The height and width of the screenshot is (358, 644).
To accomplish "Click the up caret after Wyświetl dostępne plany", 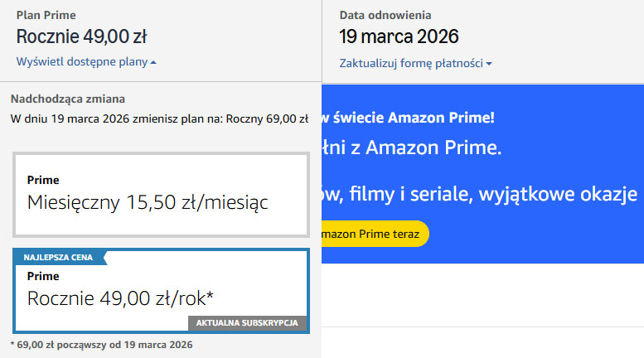I will (x=154, y=63).
